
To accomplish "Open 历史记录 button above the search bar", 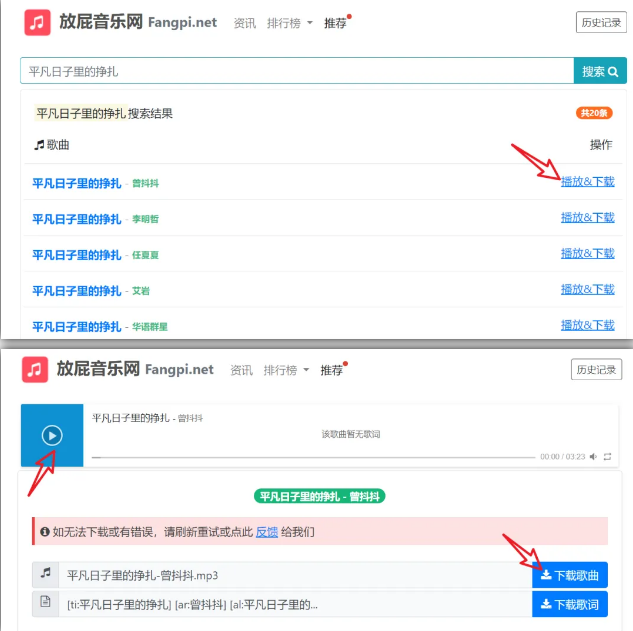I will click(601, 22).
